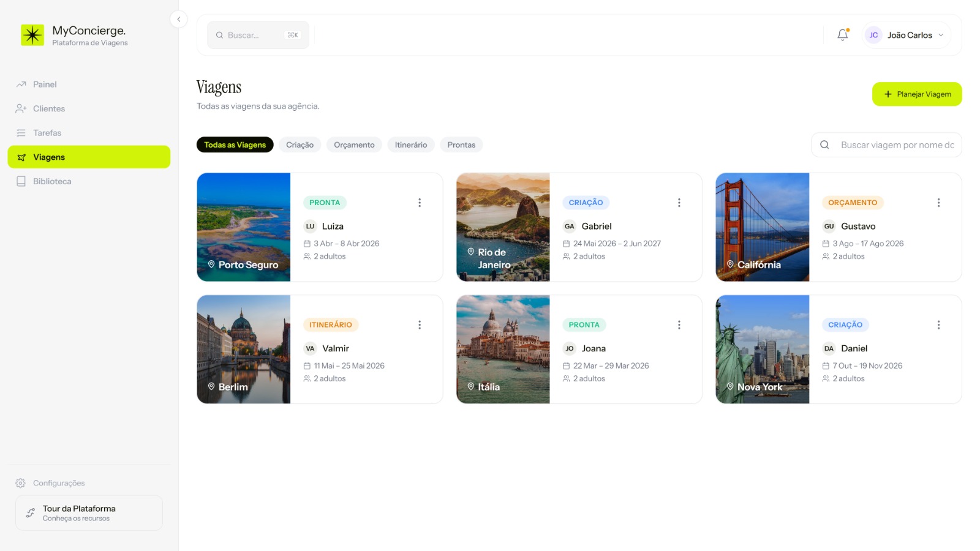
Task: Open Califórnia trip thumbnail
Action: click(x=763, y=227)
